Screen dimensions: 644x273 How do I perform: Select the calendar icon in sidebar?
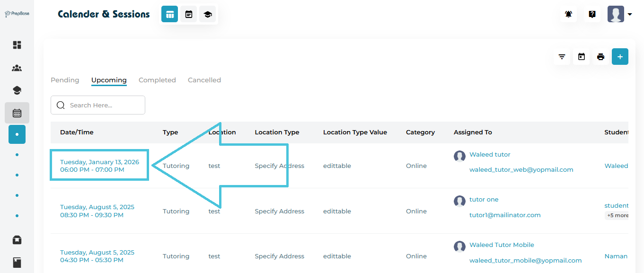coord(17,113)
